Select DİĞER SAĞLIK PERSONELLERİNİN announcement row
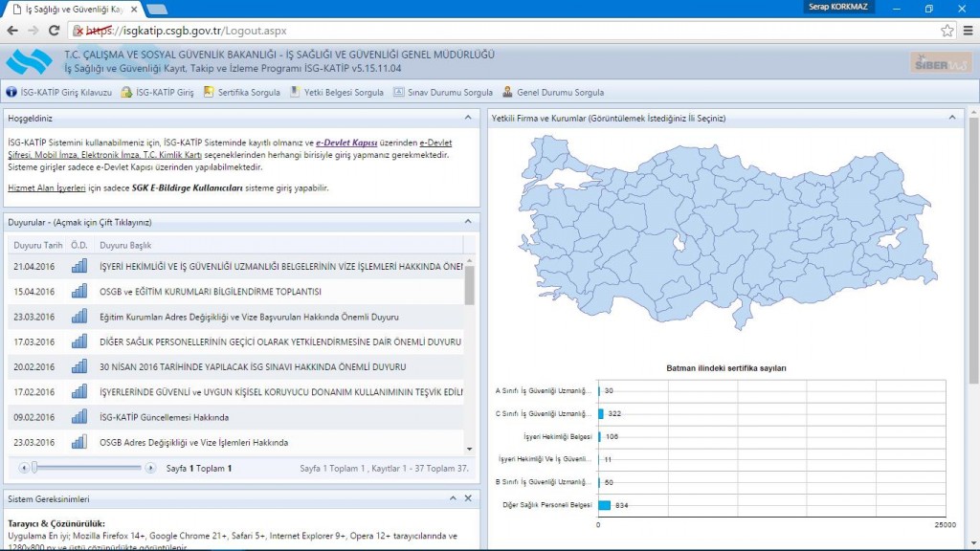The height and width of the screenshot is (551, 980). 236,342
